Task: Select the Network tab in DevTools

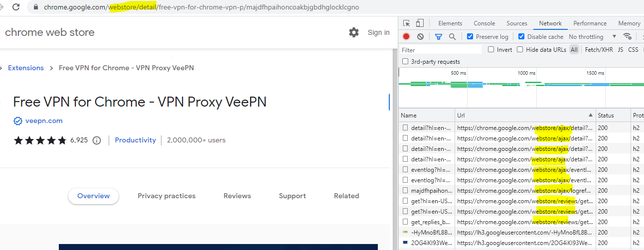Action: pyautogui.click(x=550, y=23)
